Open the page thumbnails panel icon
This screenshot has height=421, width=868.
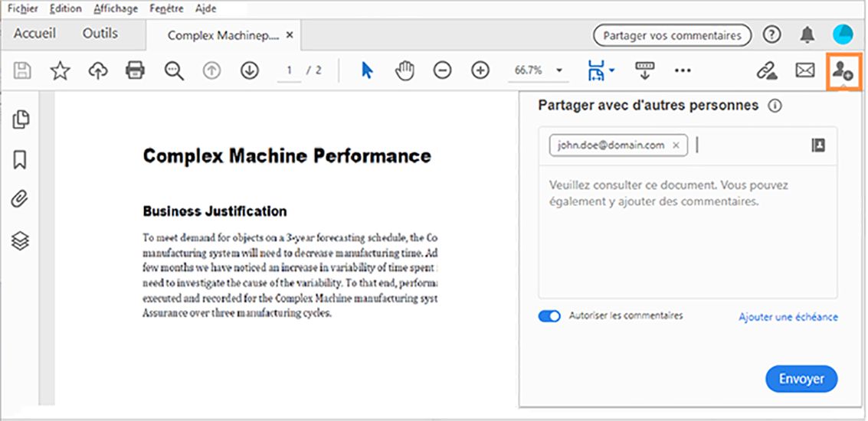21,119
